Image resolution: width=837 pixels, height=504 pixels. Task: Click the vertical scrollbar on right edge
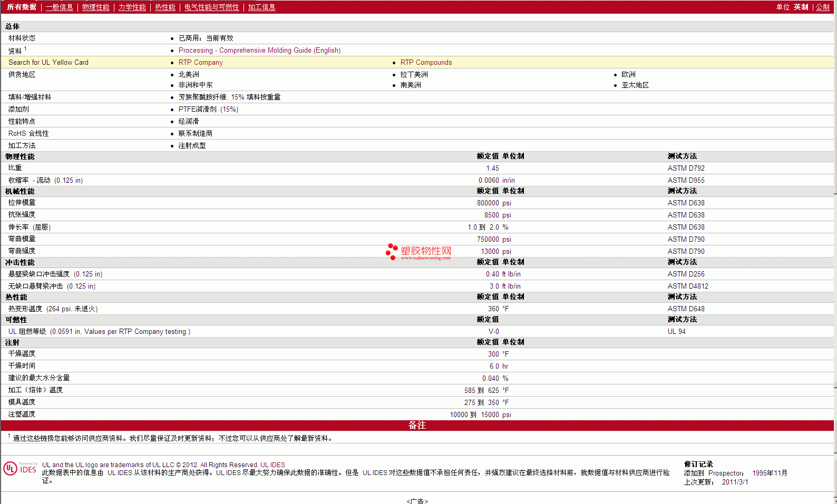point(835,252)
